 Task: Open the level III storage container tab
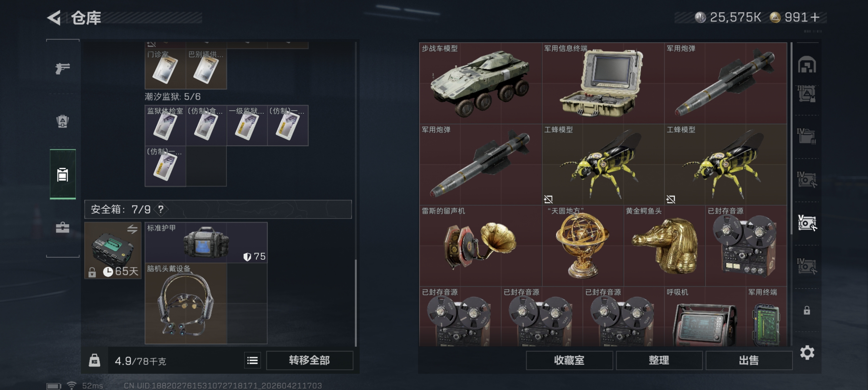[807, 94]
